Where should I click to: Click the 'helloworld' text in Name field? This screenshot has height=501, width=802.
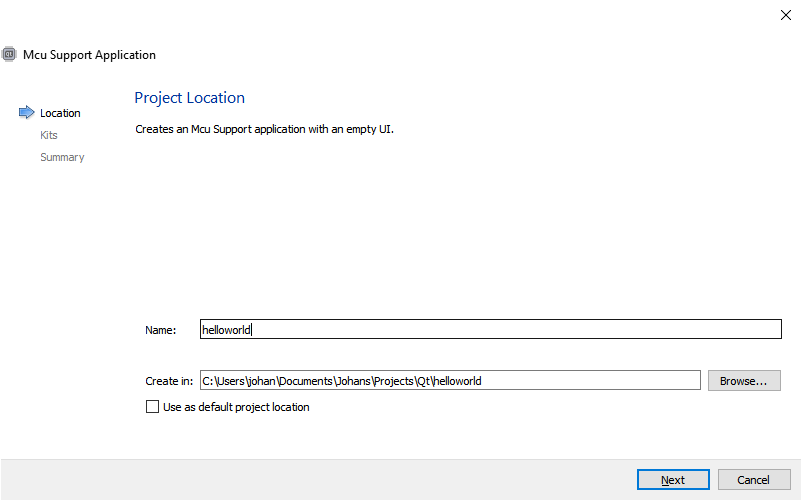(225, 329)
